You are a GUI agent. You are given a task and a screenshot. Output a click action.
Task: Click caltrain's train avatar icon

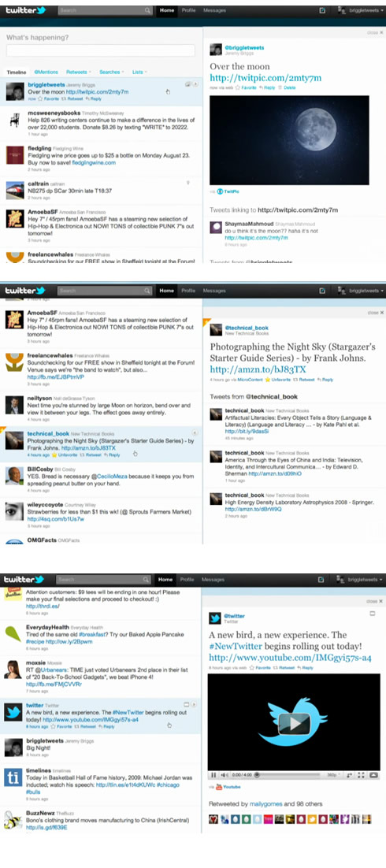click(14, 189)
